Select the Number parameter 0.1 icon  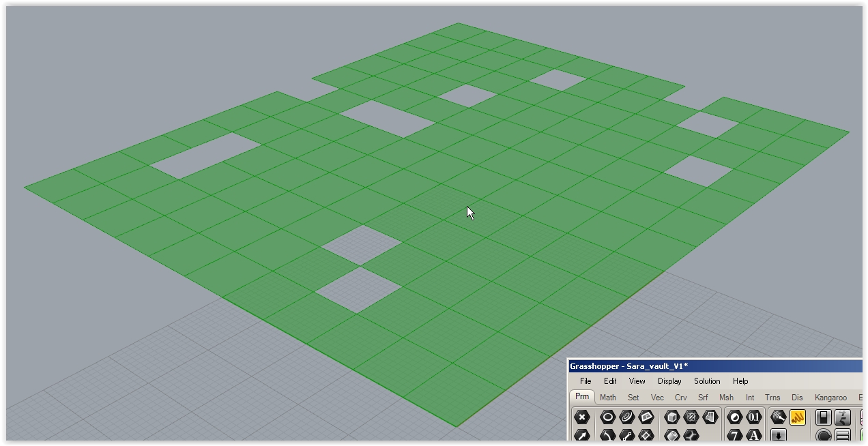point(754,417)
